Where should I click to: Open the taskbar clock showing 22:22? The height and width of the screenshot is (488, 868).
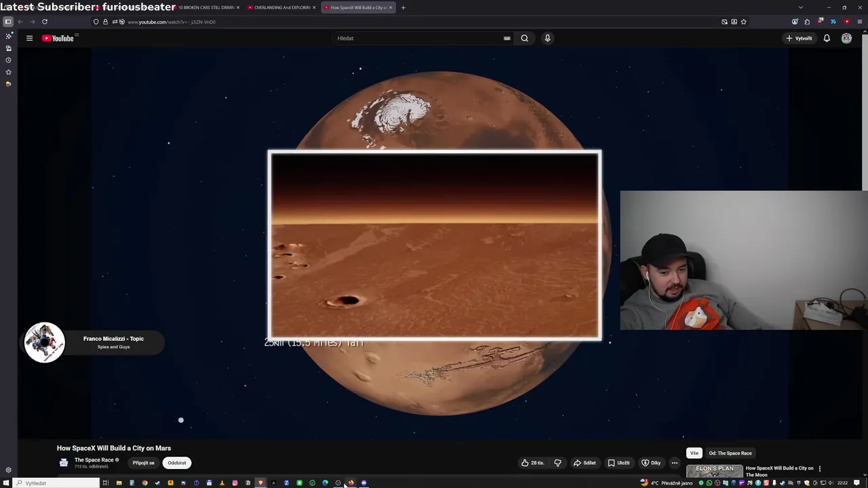click(842, 483)
